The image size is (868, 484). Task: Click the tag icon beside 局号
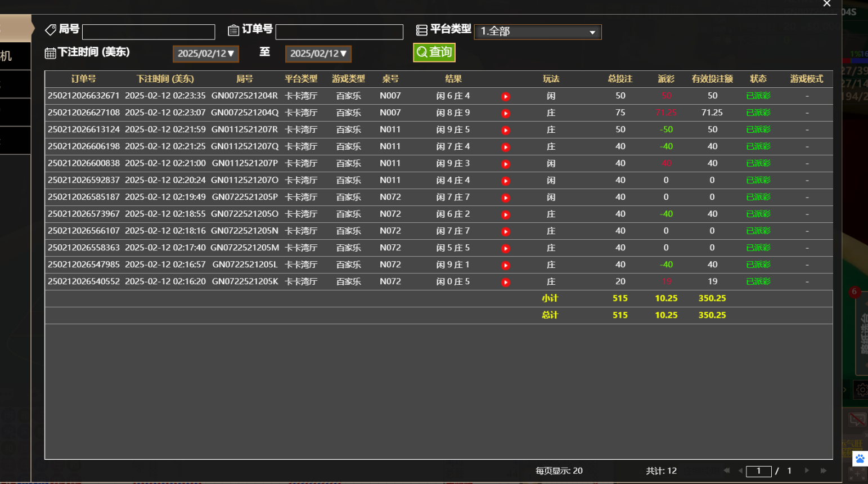click(51, 29)
